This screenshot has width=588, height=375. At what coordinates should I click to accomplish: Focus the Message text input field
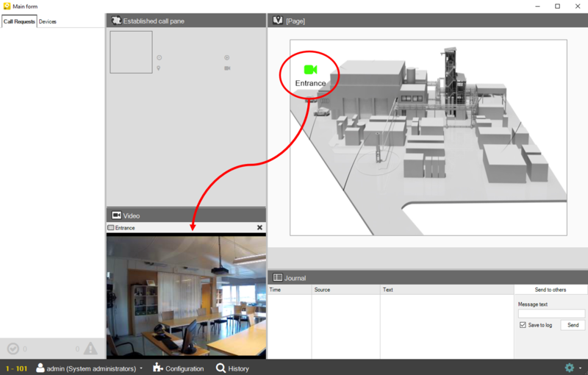(x=551, y=313)
